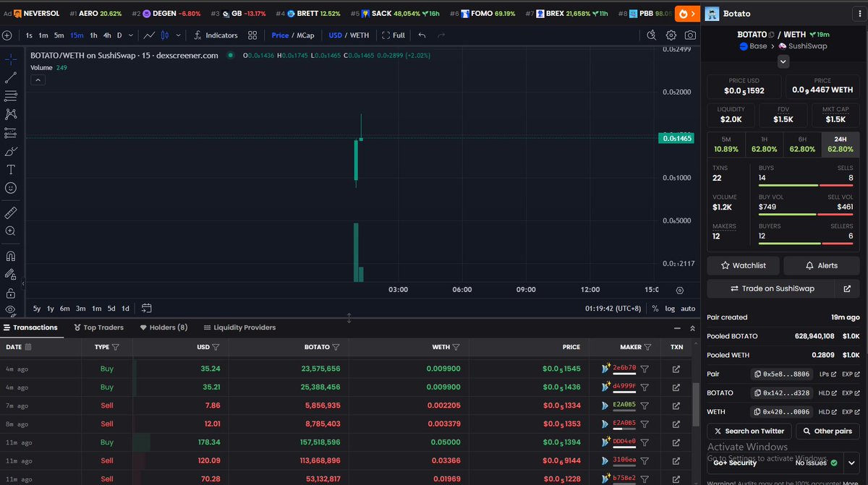Select the 1h timeframe
The width and height of the screenshot is (868, 485).
(x=93, y=35)
